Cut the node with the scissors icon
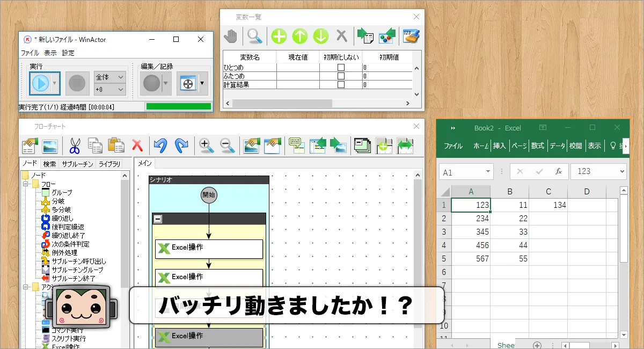 75,146
